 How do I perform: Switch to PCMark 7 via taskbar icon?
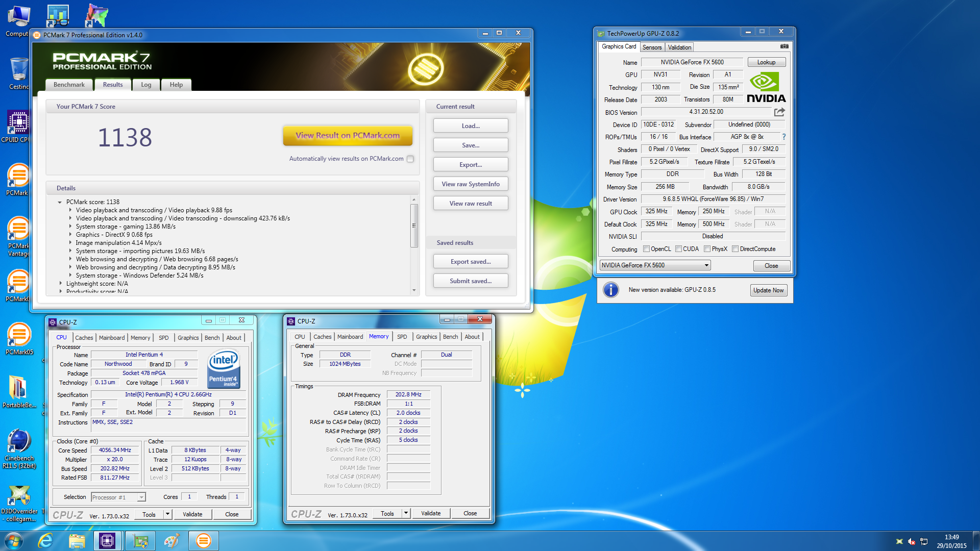(203, 541)
